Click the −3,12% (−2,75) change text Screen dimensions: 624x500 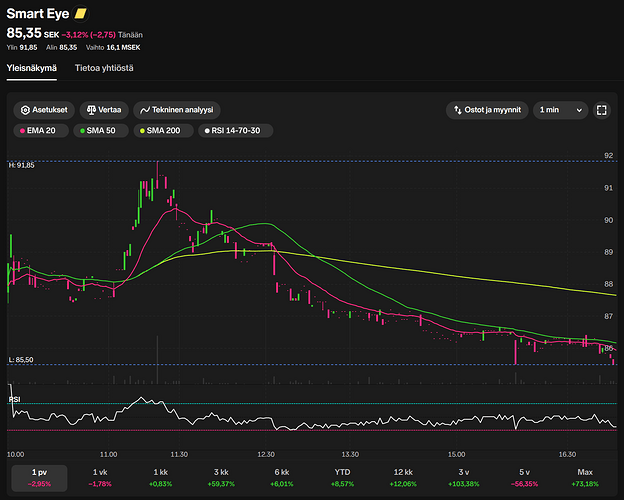88,35
